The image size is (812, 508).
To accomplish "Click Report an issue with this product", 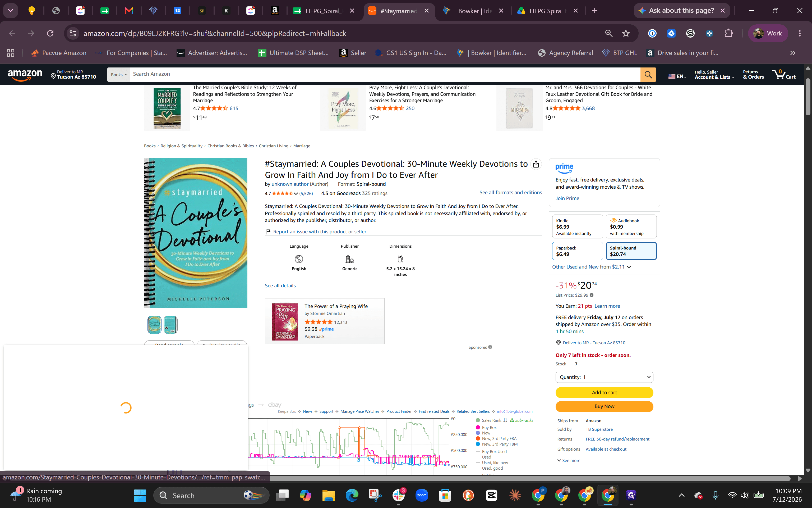I will coord(319,232).
